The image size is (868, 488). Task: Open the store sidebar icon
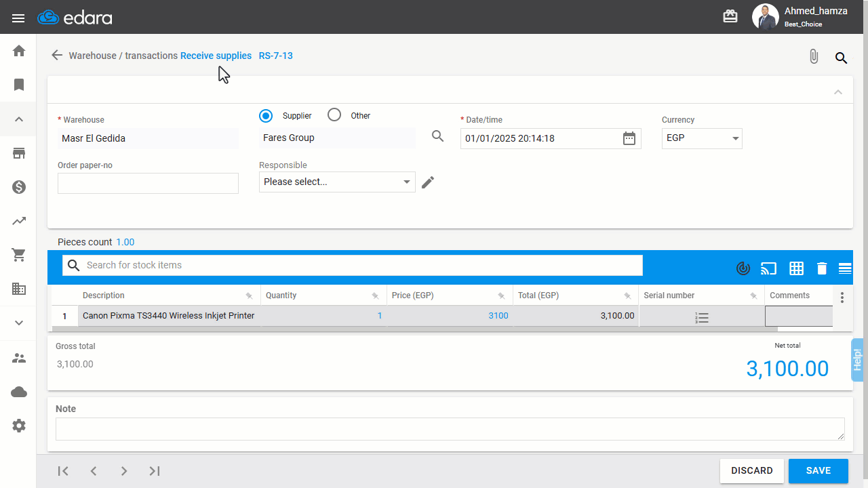pyautogui.click(x=19, y=153)
